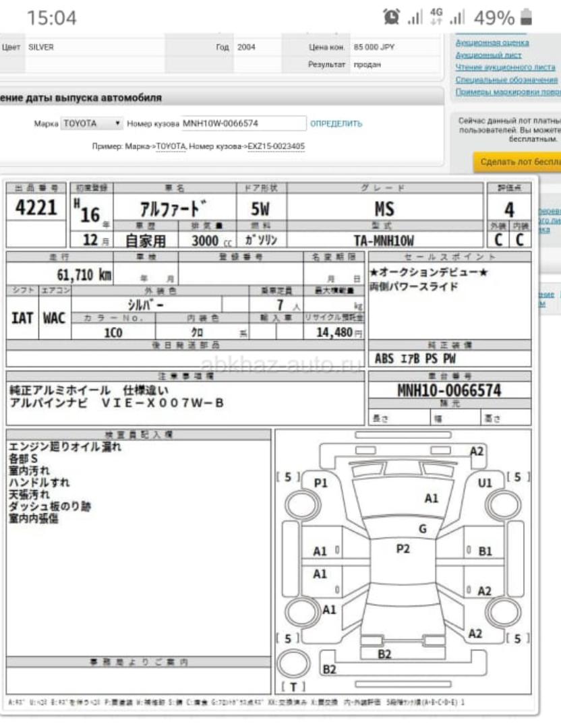This screenshot has width=561, height=728.
Task: Open Чтение аукционного листа link
Action: [505, 67]
